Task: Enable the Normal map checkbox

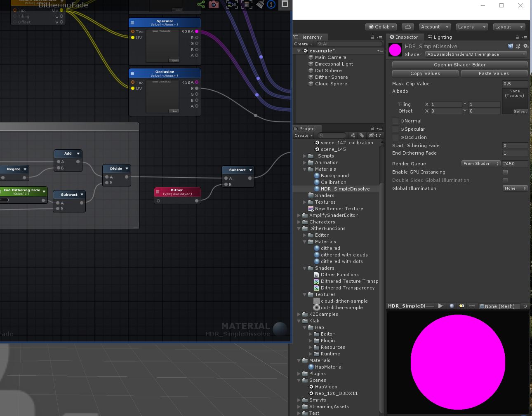Action: [x=395, y=121]
